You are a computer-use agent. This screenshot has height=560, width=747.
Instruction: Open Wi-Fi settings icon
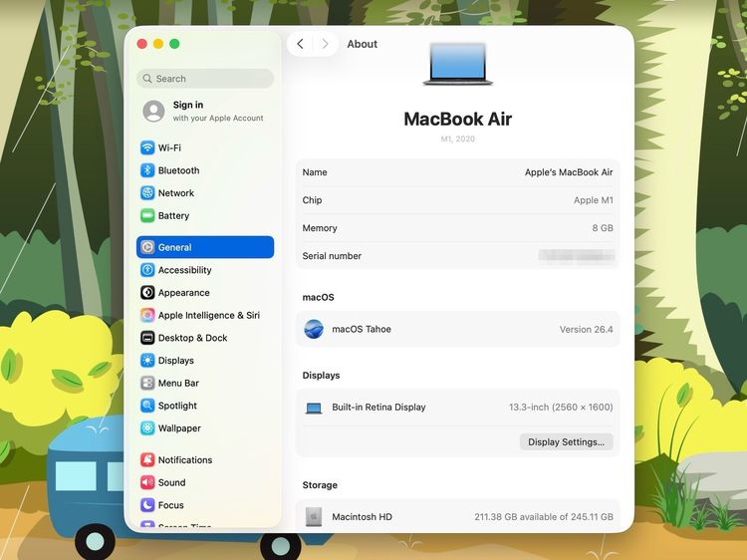pos(147,147)
